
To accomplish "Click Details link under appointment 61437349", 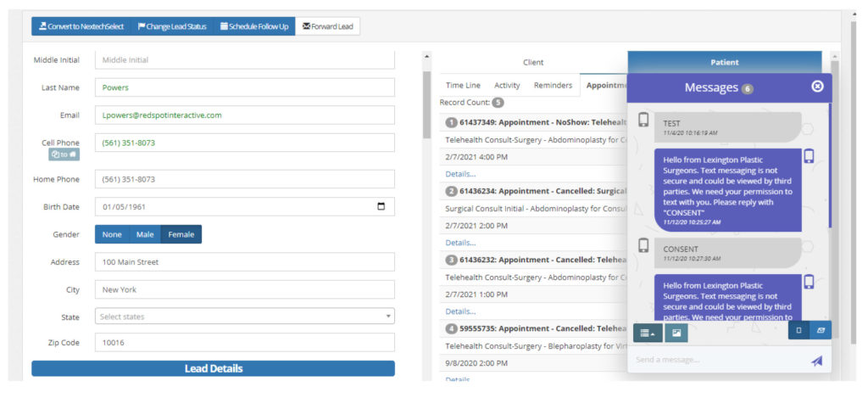I will [x=460, y=174].
